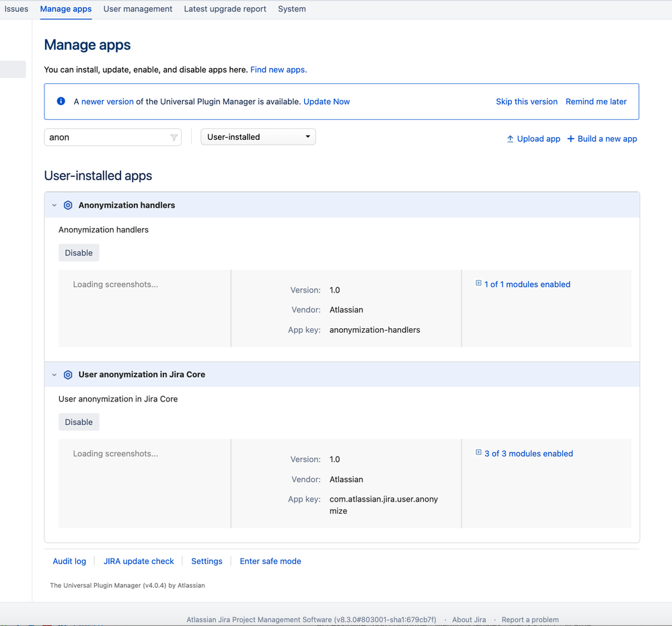
Task: Disable the User anonymization in Jira Core app
Action: pos(78,422)
